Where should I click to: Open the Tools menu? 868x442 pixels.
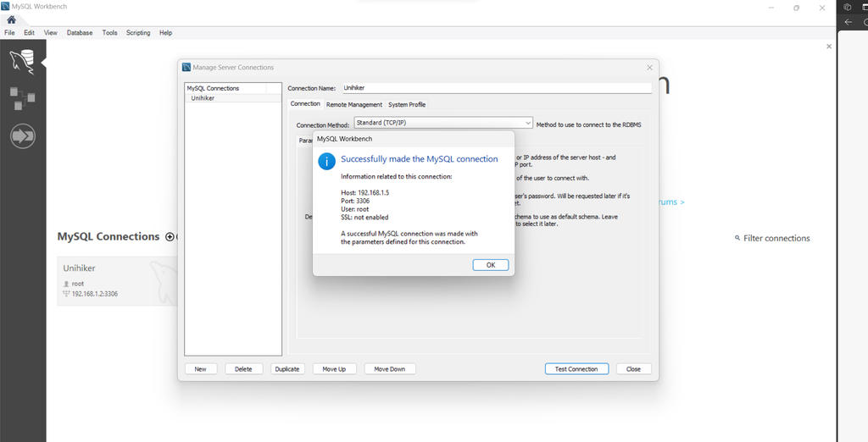pyautogui.click(x=109, y=33)
